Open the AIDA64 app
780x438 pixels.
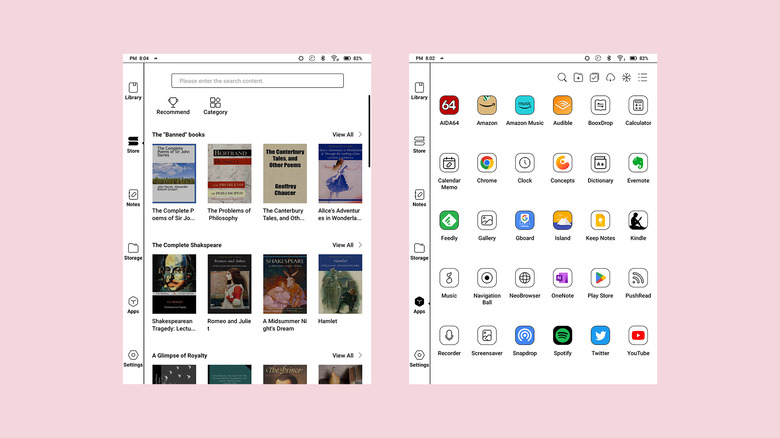click(x=449, y=106)
